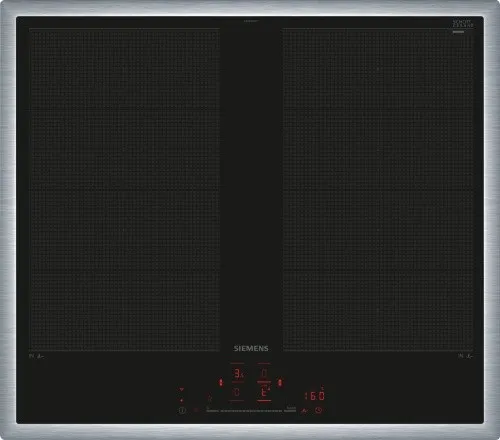Tap the main power on/off symbol
The width and height of the screenshot is (500, 440).
click(182, 411)
